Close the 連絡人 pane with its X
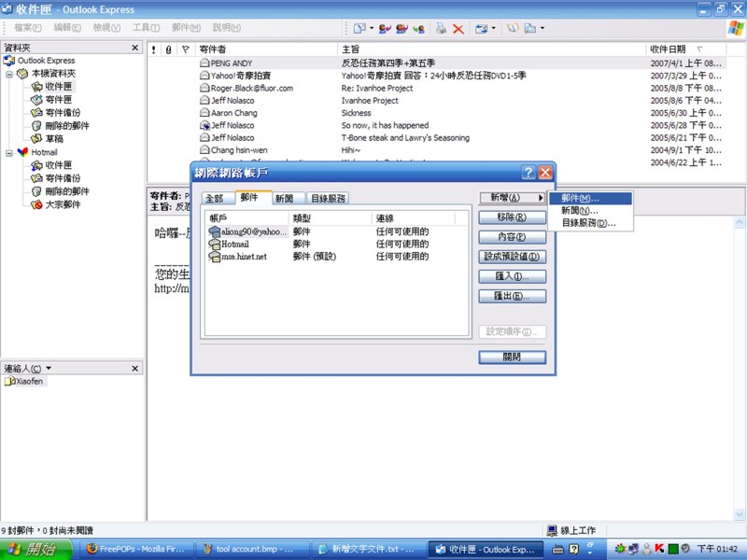The image size is (747, 560). click(134, 368)
